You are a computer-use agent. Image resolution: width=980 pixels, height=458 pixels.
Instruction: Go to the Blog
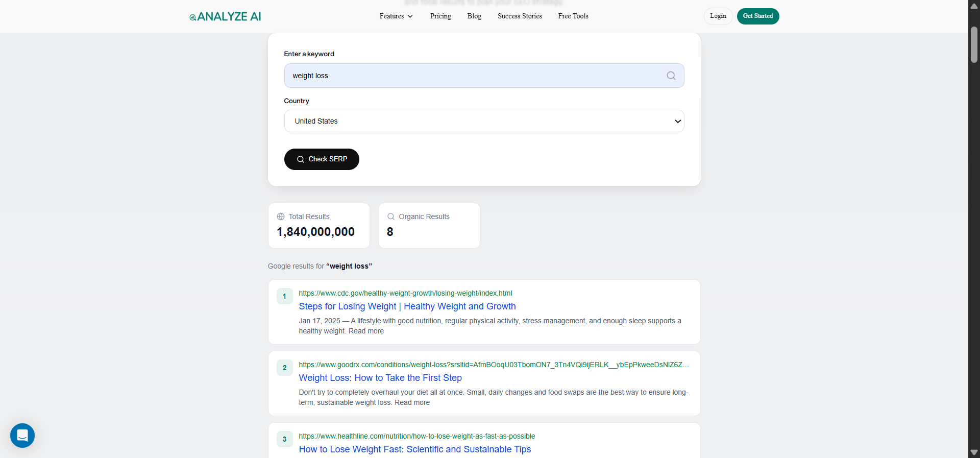tap(474, 16)
